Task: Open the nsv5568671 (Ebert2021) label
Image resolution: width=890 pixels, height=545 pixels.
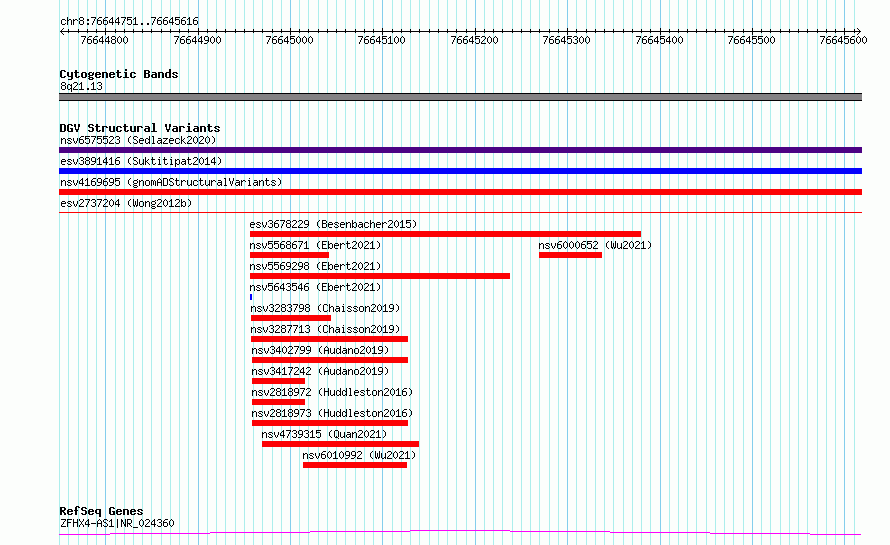Action: coord(315,245)
